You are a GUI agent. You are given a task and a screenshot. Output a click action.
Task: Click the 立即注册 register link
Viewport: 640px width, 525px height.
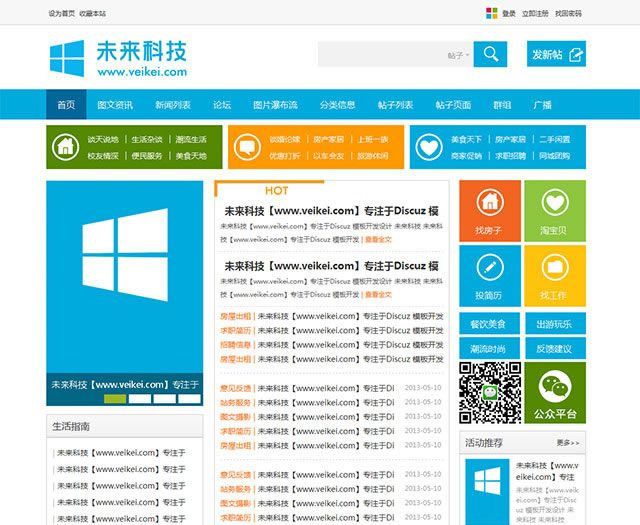click(535, 13)
